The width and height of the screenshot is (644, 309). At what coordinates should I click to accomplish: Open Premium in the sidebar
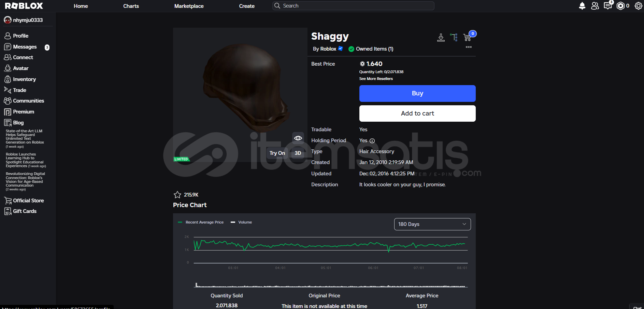pos(19,112)
